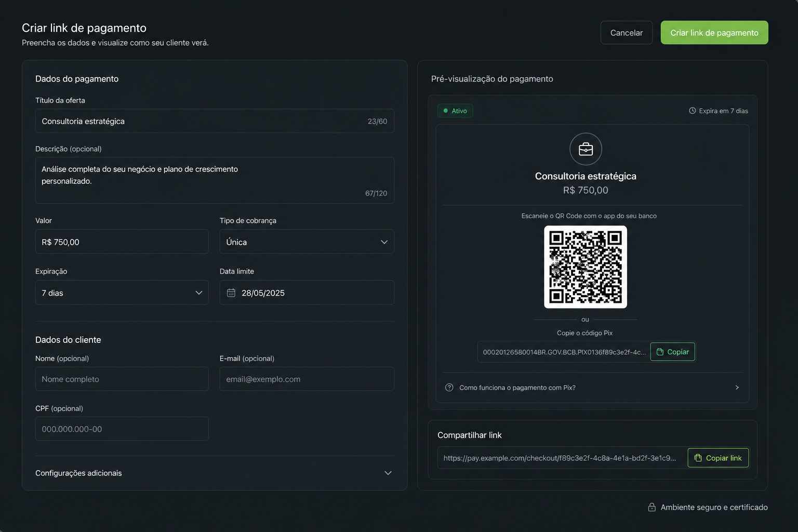Viewport: 798px width, 532px height.
Task: Click the clipboard icon in Copiar link
Action: [x=698, y=458]
